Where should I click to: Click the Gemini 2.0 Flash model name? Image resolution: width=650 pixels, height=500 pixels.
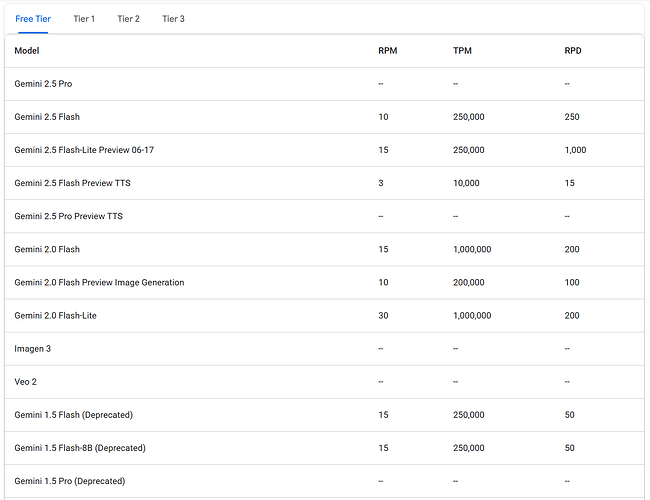(x=47, y=249)
